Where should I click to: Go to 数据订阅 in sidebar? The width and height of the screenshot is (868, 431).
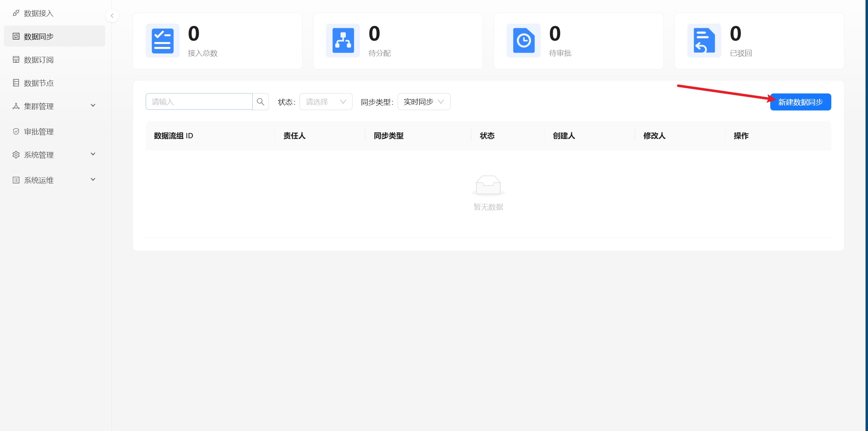39,60
